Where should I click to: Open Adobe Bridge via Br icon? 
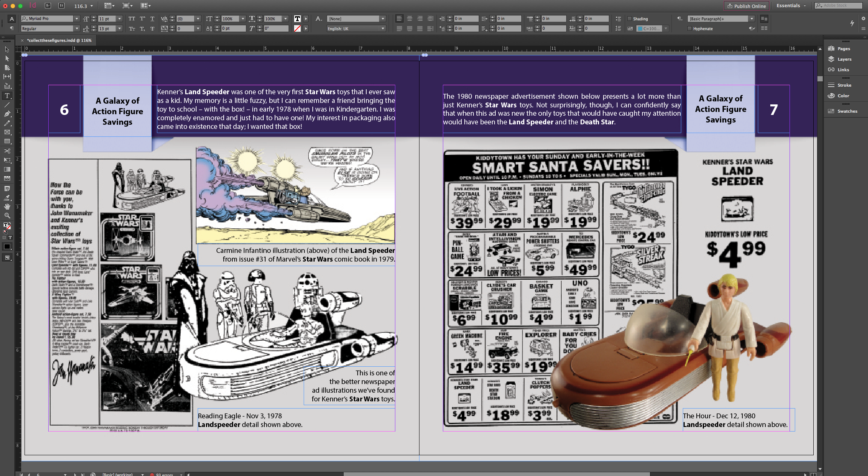coord(48,6)
